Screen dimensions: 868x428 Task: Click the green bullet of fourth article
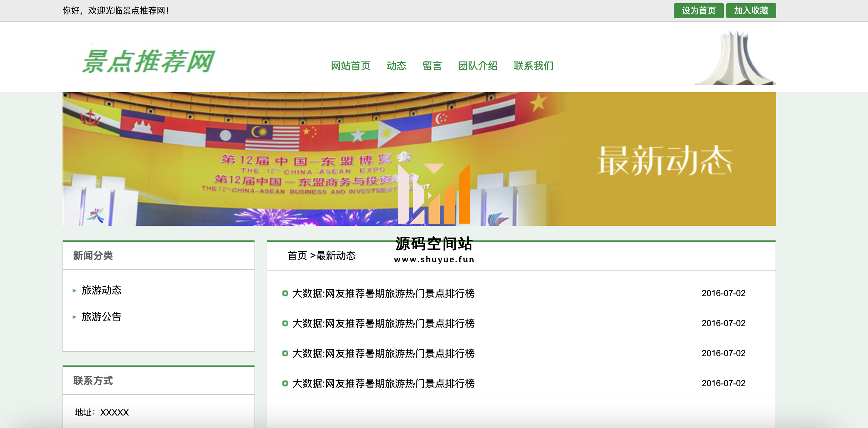pyautogui.click(x=285, y=383)
